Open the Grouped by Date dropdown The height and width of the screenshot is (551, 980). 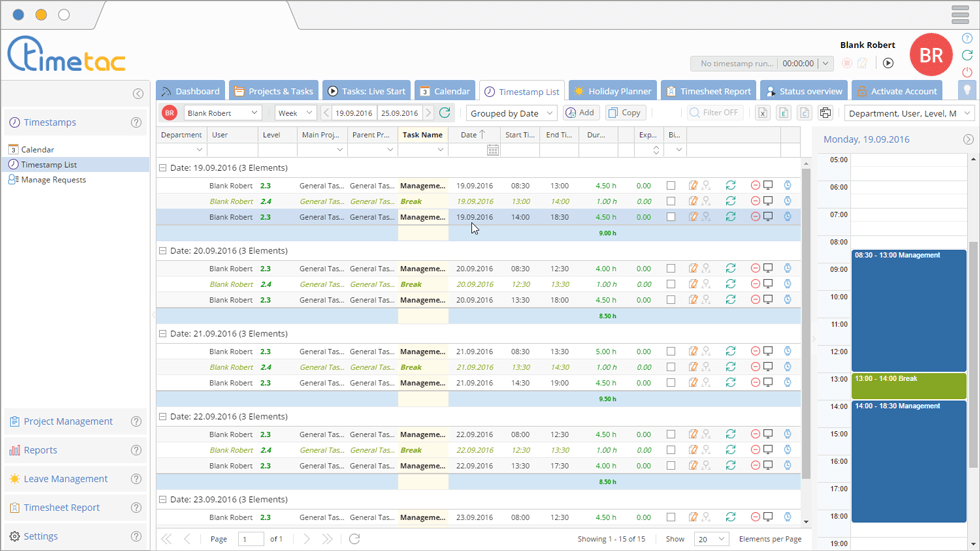511,113
